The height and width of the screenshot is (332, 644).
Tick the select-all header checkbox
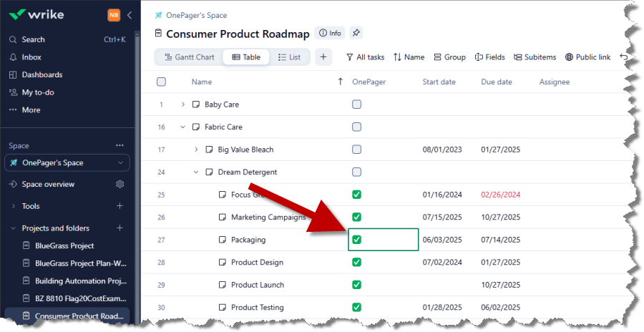pos(162,82)
